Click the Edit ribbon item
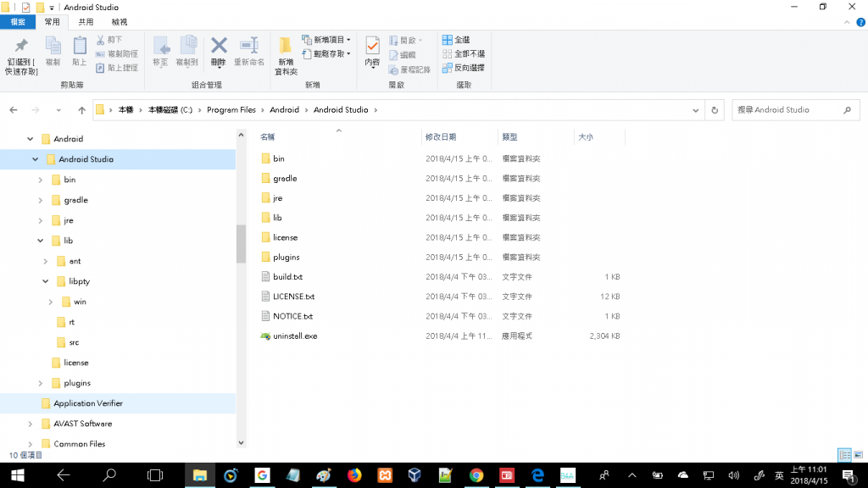This screenshot has width=868, height=488. pos(403,55)
